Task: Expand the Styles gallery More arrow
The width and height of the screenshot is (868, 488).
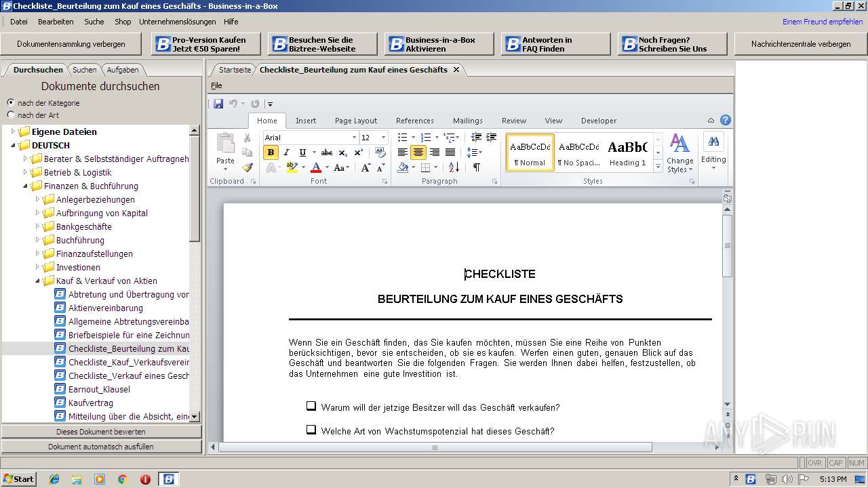Action: (x=657, y=166)
